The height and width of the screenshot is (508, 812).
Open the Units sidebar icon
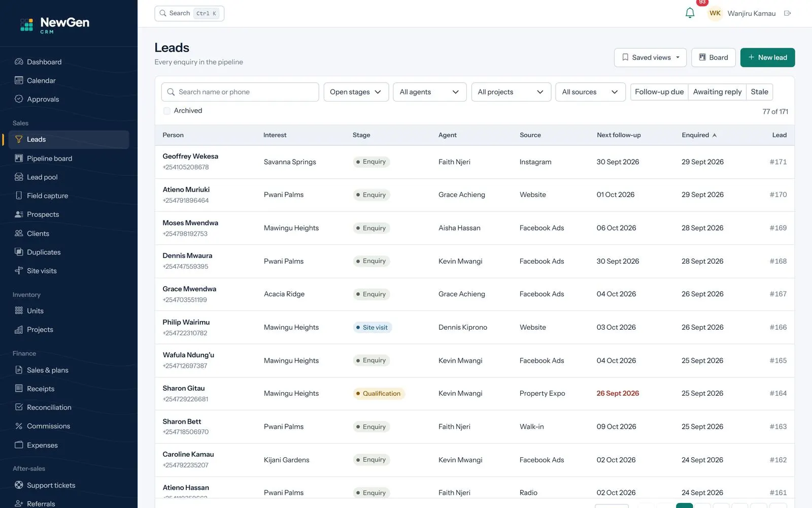click(x=19, y=310)
